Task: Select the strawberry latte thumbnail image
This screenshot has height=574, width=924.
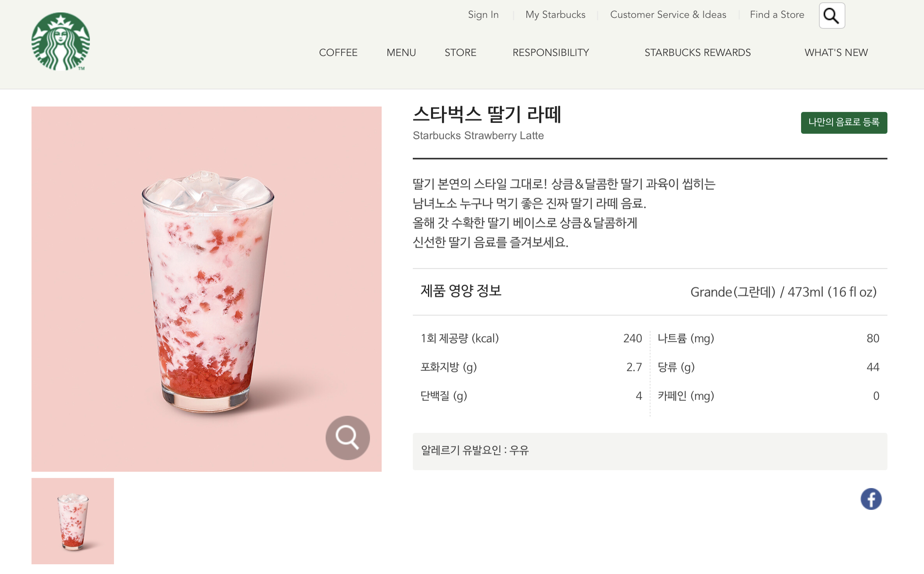Action: click(73, 521)
